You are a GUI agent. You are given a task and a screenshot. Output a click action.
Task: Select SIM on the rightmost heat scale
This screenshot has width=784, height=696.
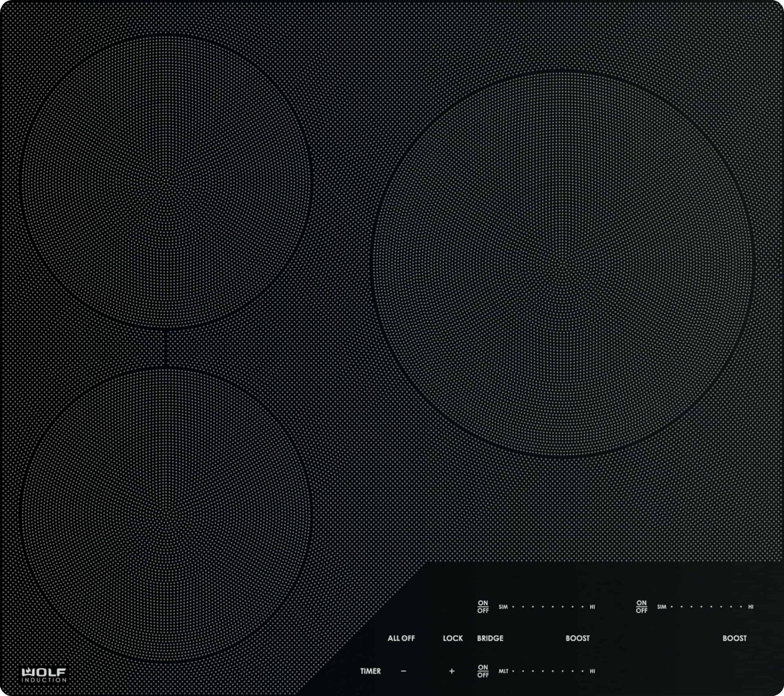(662, 607)
